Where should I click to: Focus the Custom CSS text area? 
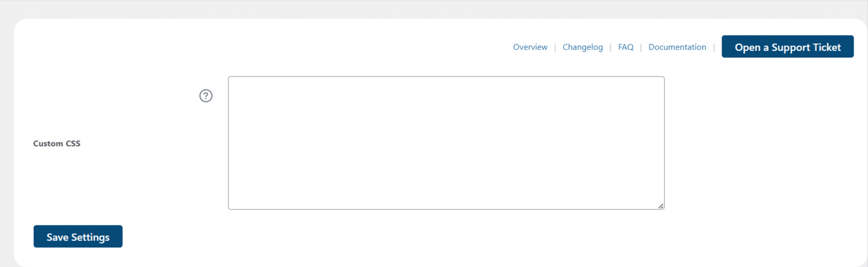click(x=446, y=143)
